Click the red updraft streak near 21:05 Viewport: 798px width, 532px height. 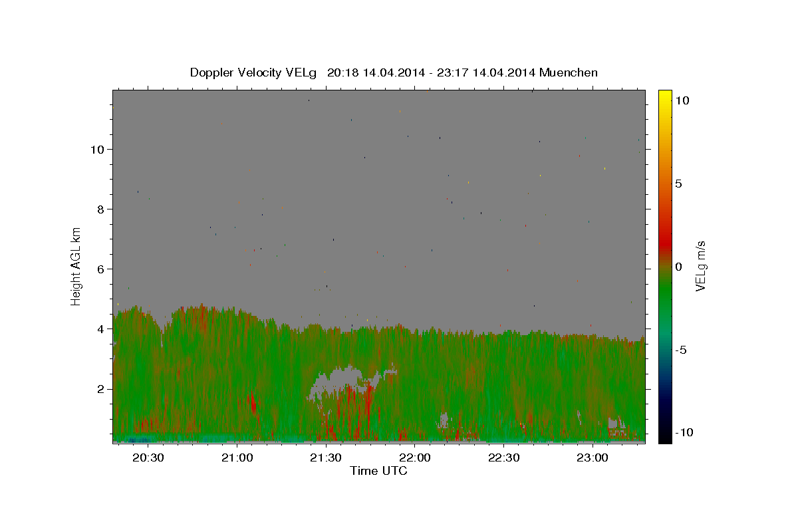pos(253,403)
